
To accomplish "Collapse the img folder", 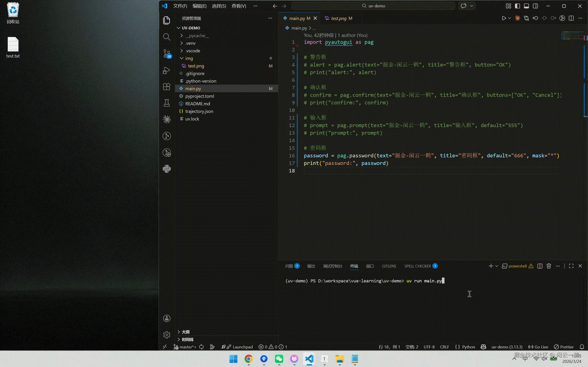I will pos(189,58).
